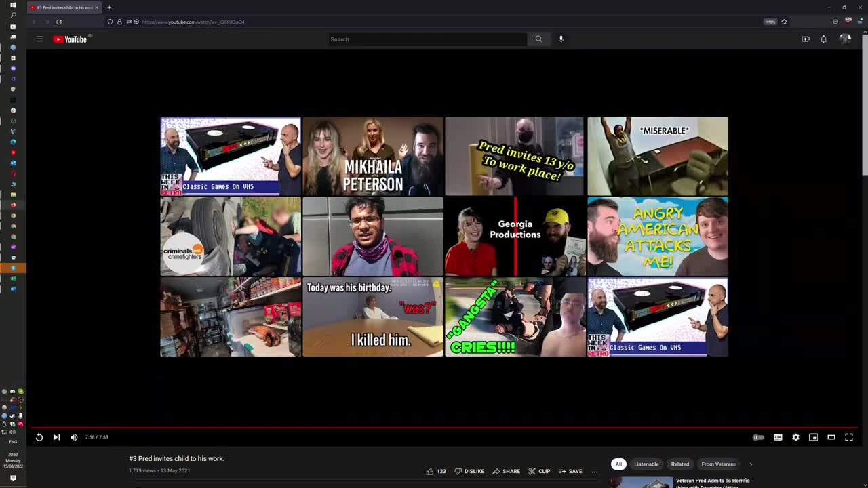868x488 pixels.
Task: Click the site padlock icon
Action: pyautogui.click(x=119, y=22)
